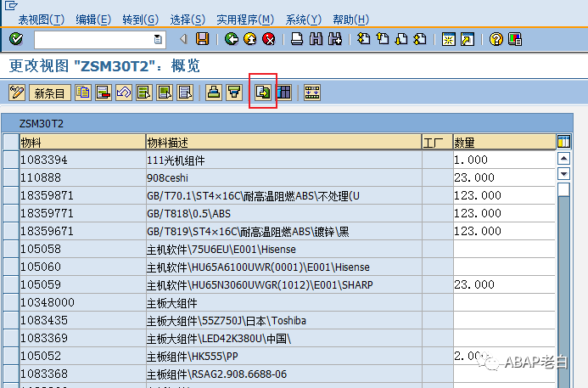Click the Delete entry icon

(104, 93)
